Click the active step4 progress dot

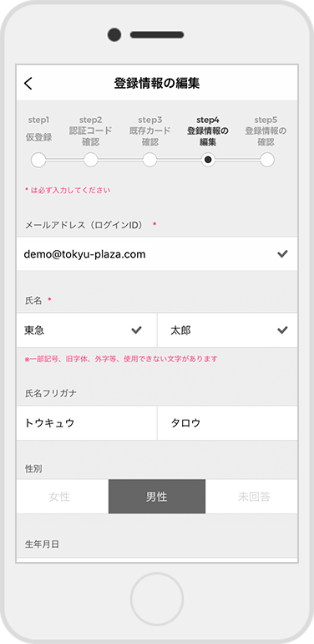[x=208, y=160]
